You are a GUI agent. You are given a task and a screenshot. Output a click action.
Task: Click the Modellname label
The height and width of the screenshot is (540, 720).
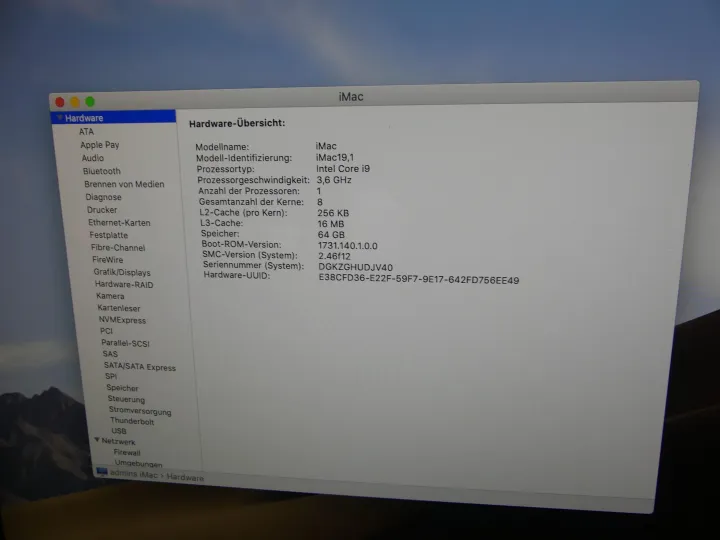222,147
